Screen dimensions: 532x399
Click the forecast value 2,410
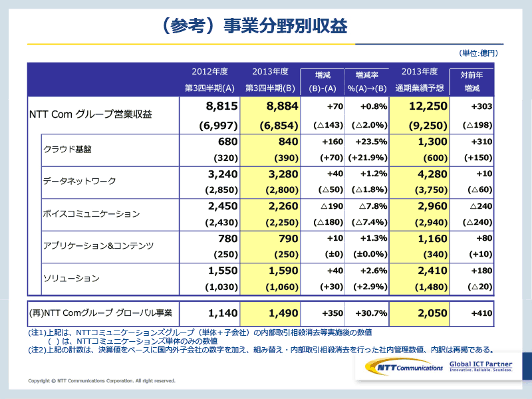point(433,271)
